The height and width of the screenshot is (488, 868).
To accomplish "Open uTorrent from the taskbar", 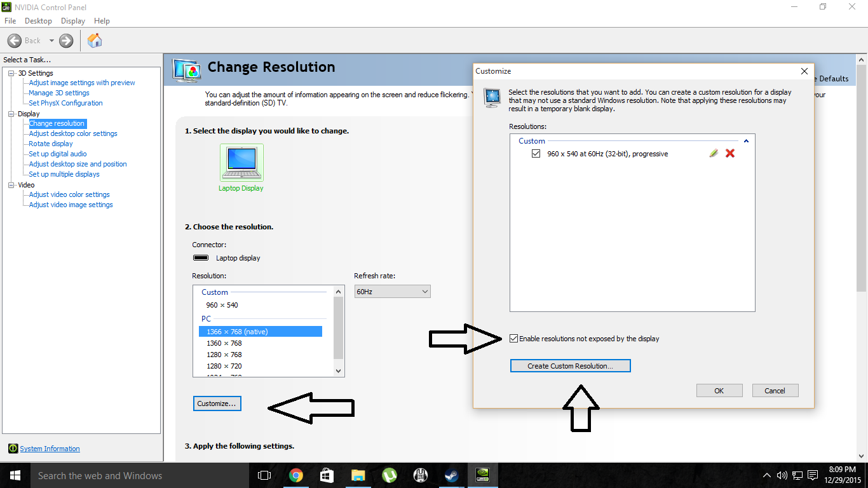I will click(389, 475).
